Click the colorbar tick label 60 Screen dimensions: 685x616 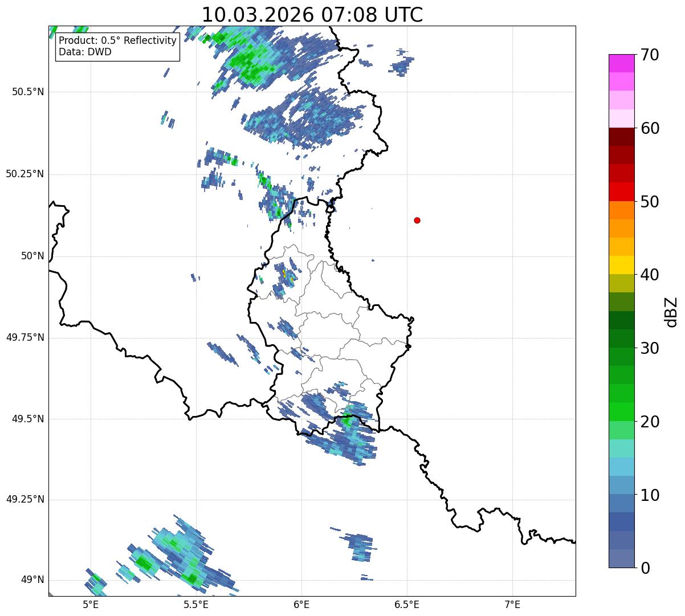tap(650, 128)
